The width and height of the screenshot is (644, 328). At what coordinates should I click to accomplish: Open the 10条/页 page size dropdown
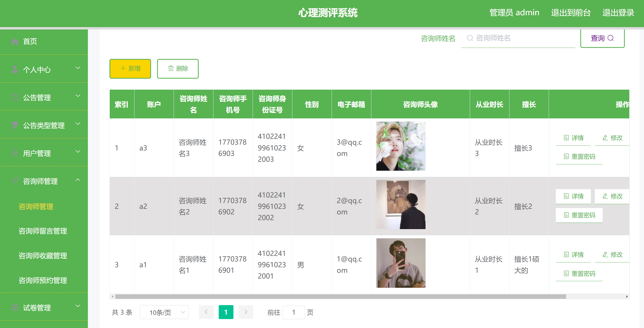[164, 312]
